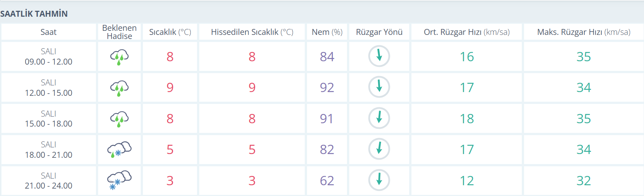The height and width of the screenshot is (196, 644).
Task: Click the rain icon for 15.00 - 18.00
Action: [119, 119]
